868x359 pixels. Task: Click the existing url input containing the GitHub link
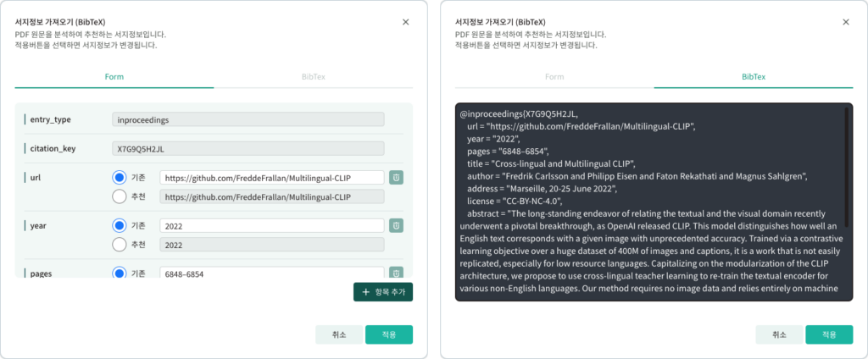point(271,178)
